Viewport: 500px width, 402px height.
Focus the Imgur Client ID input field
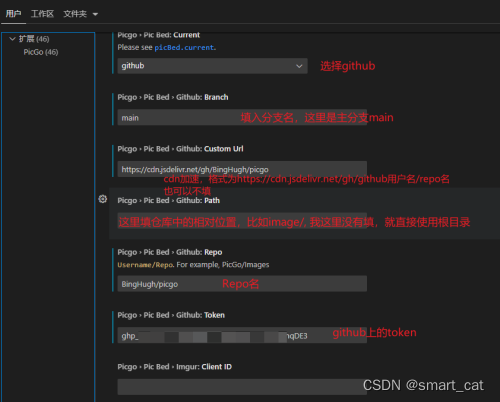pyautogui.click(x=242, y=387)
